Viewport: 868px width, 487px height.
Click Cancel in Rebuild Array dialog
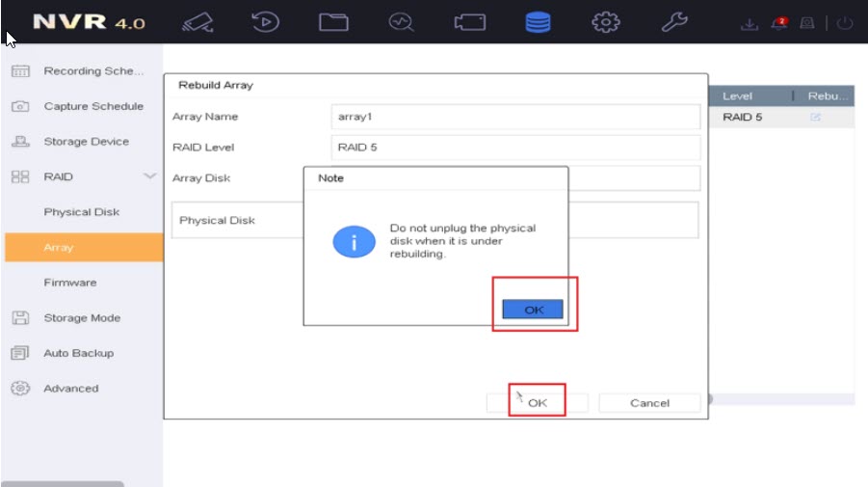click(x=649, y=403)
